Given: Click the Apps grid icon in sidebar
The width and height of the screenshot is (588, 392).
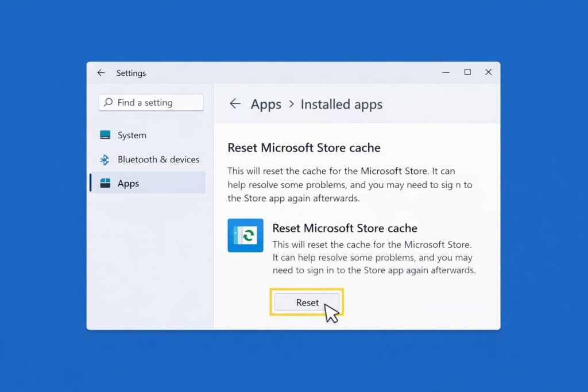Looking at the screenshot, I should (x=105, y=184).
